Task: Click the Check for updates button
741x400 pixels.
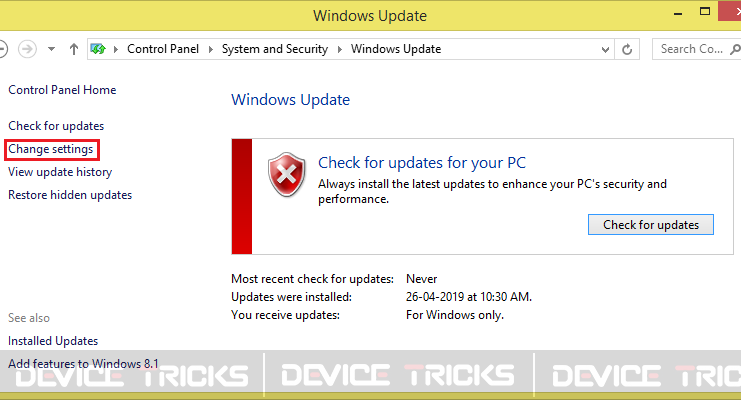Action: point(651,225)
